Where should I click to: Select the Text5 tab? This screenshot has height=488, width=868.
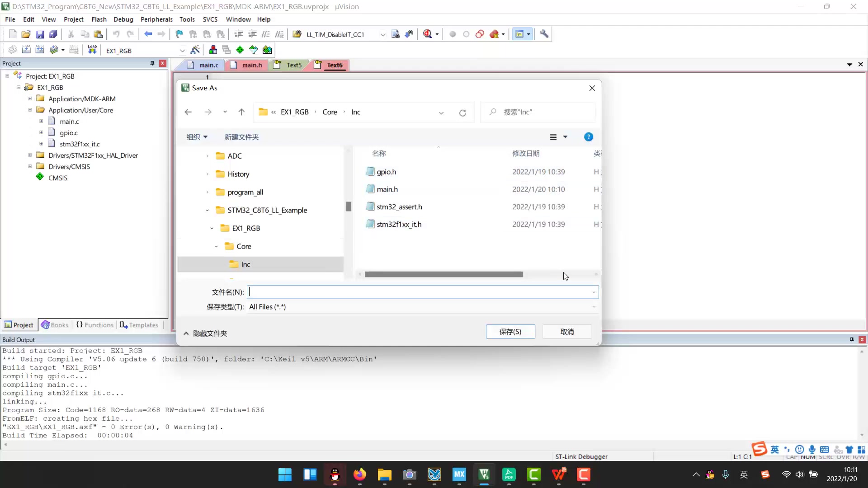[x=294, y=64]
